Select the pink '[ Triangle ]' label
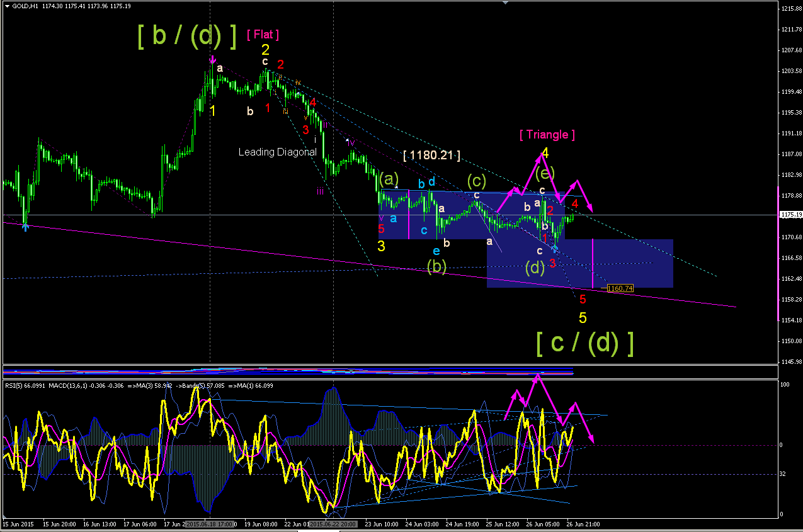Viewport: 803px width, 532px height. click(547, 134)
